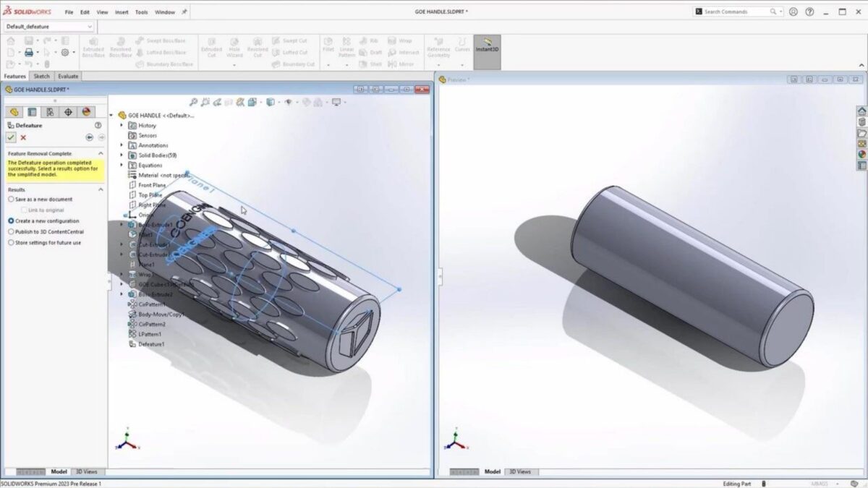Open Appearances color ball icon in task pane

pyautogui.click(x=861, y=155)
